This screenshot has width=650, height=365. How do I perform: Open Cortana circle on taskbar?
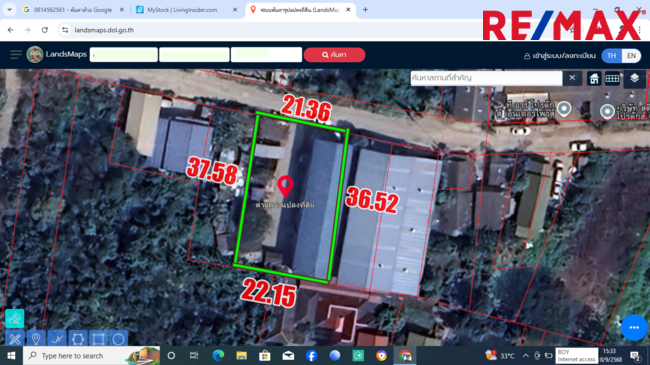pos(171,356)
